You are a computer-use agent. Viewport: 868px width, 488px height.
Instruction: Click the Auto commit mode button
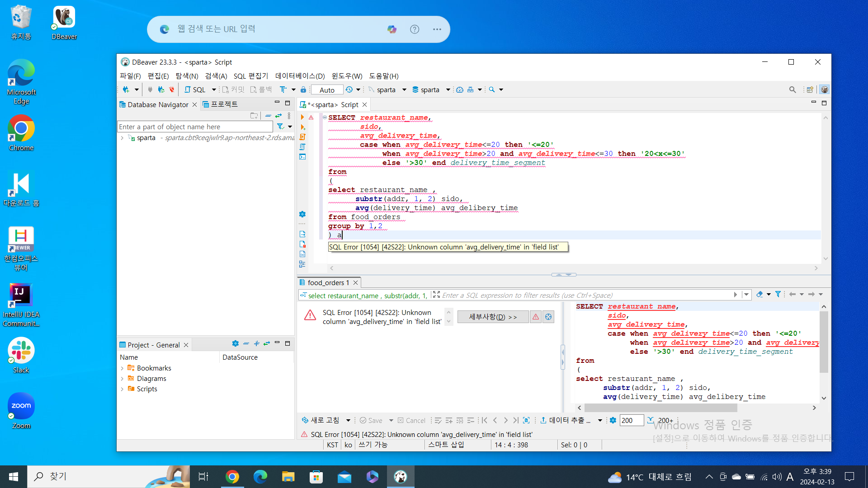(327, 90)
